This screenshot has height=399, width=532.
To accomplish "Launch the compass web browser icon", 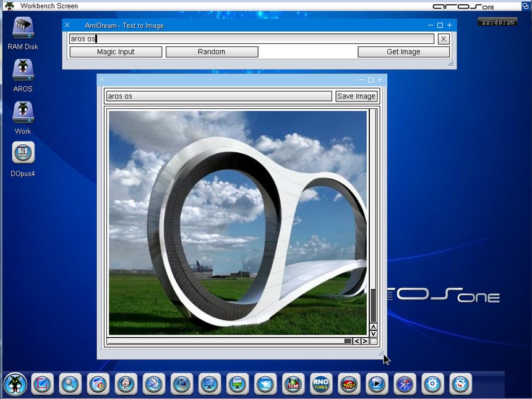I will (x=405, y=384).
